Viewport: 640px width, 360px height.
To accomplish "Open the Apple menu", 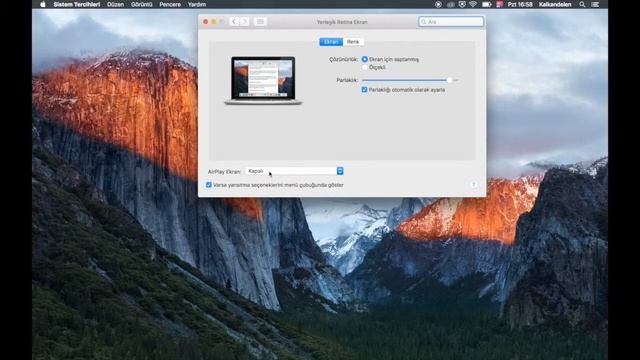I will (x=43, y=4).
